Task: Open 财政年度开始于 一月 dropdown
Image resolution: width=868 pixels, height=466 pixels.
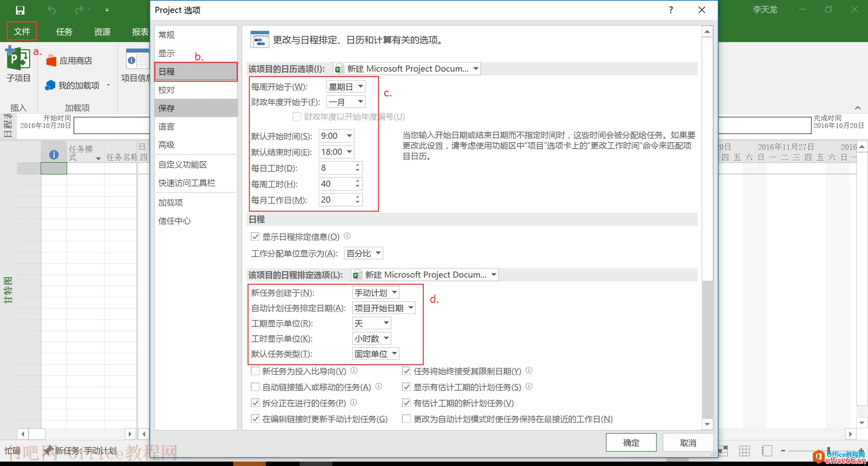Action: [346, 102]
